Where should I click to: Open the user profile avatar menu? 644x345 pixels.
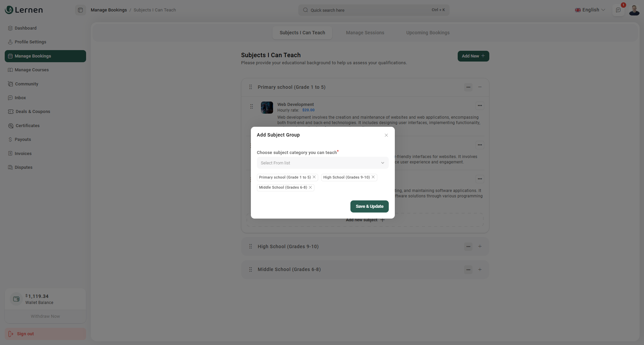(634, 10)
